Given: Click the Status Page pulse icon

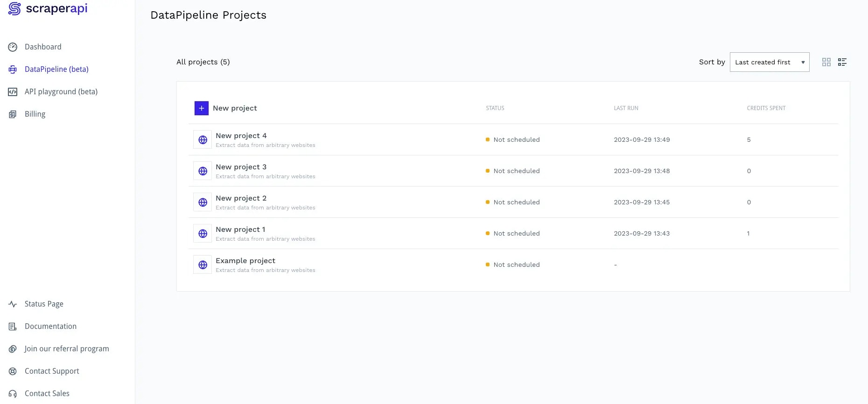Looking at the screenshot, I should [13, 304].
